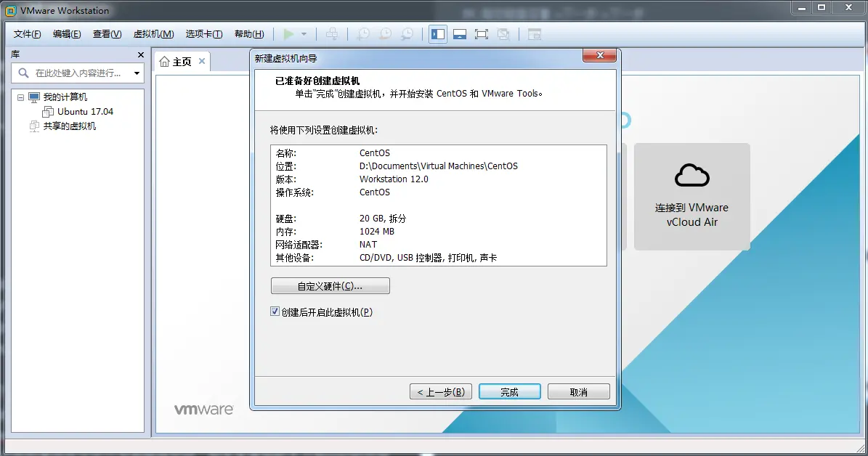This screenshot has height=456, width=868.
Task: Click the CentOS name value in summary
Action: point(375,153)
